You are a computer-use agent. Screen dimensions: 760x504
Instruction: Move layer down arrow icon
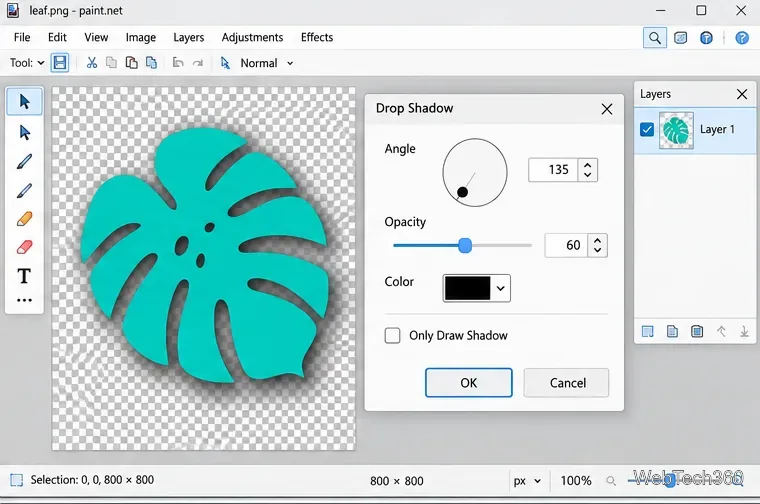[x=744, y=331]
